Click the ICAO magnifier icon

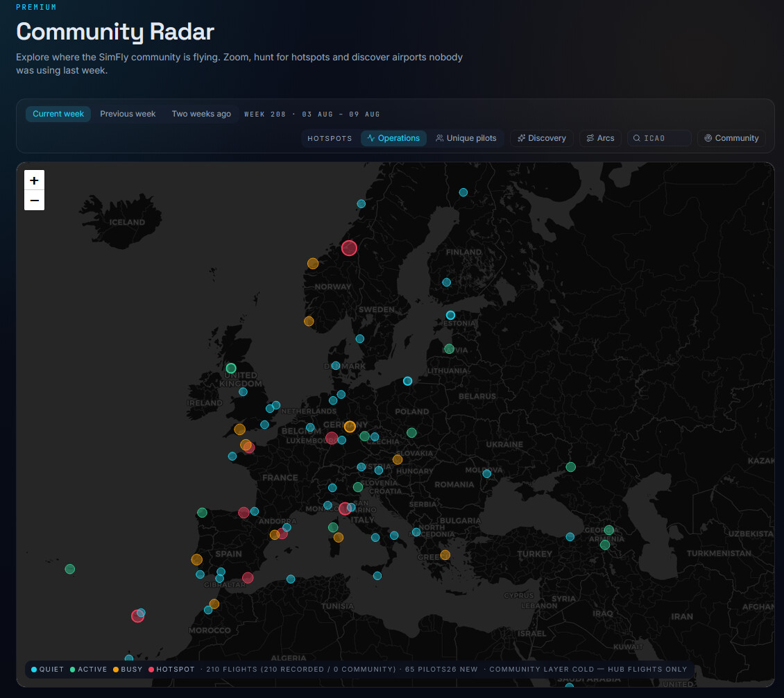tap(637, 138)
